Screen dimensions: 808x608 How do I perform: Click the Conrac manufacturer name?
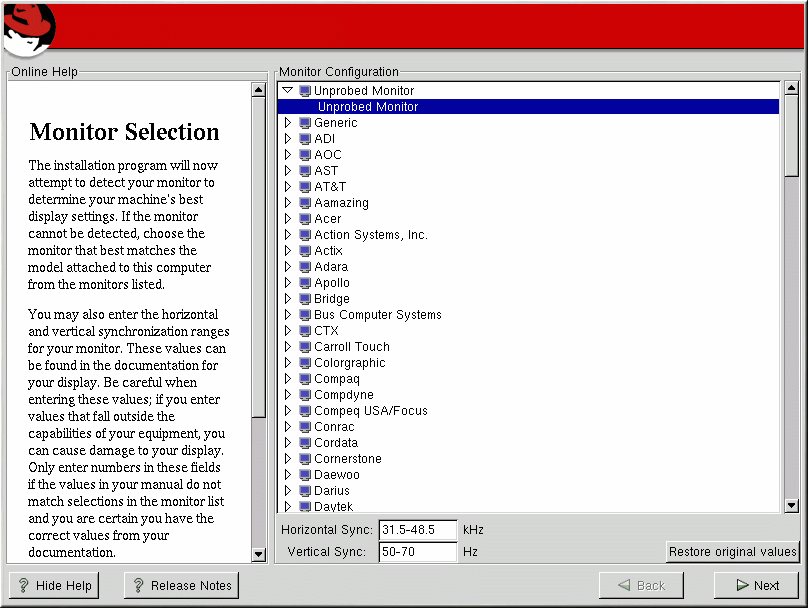334,427
